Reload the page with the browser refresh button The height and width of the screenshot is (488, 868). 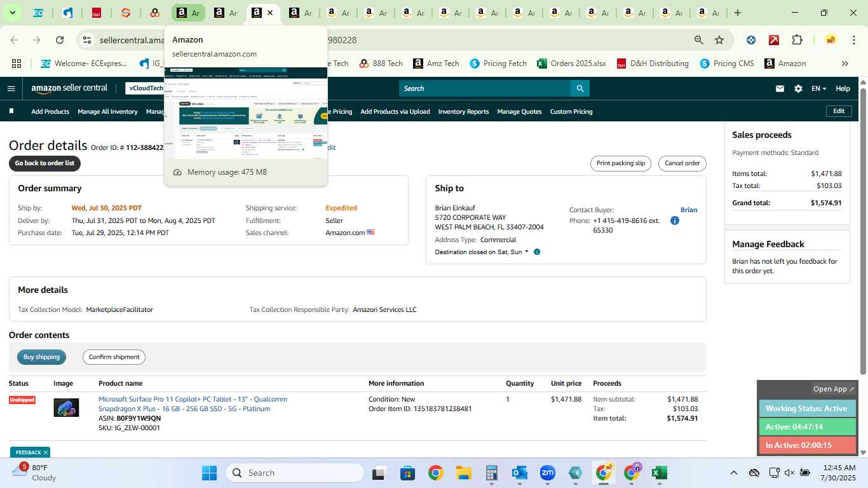pos(60,40)
